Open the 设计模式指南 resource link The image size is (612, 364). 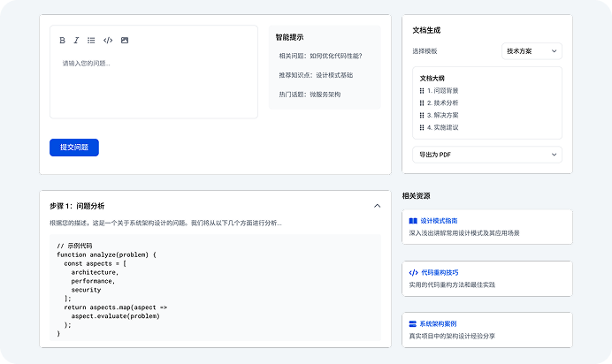439,221
